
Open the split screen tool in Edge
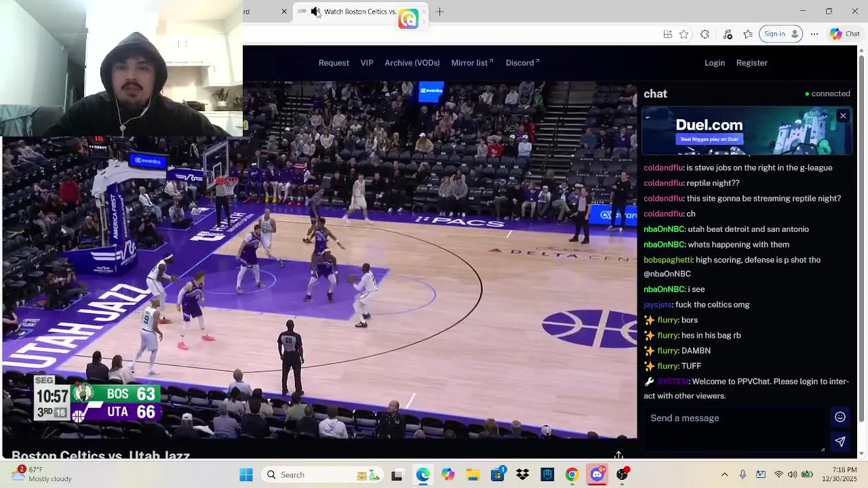[x=668, y=34]
